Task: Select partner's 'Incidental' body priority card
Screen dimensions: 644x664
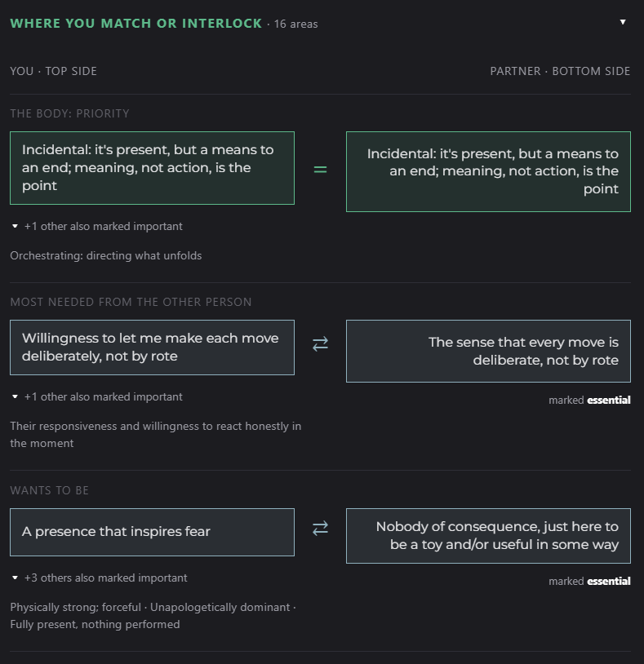Action: (488, 171)
